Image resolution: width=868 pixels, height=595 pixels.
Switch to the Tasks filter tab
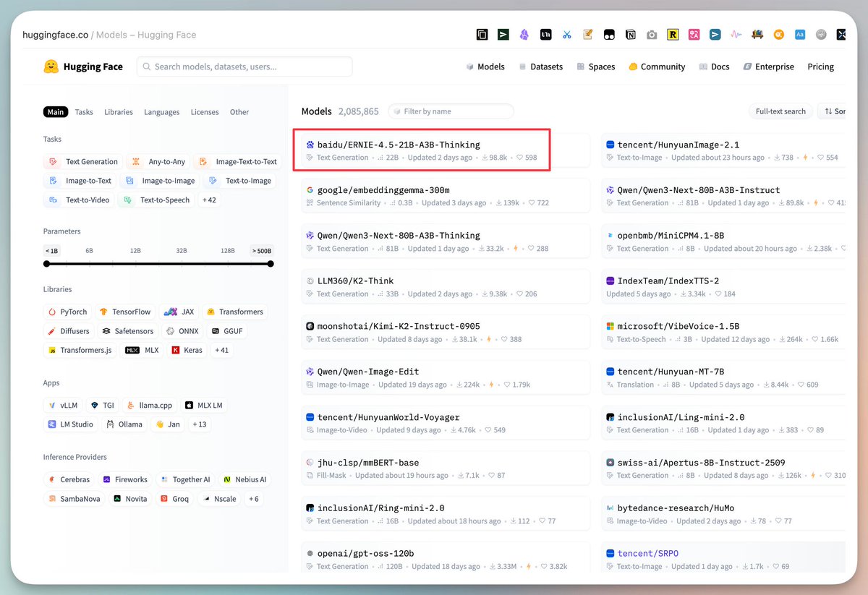pyautogui.click(x=84, y=112)
